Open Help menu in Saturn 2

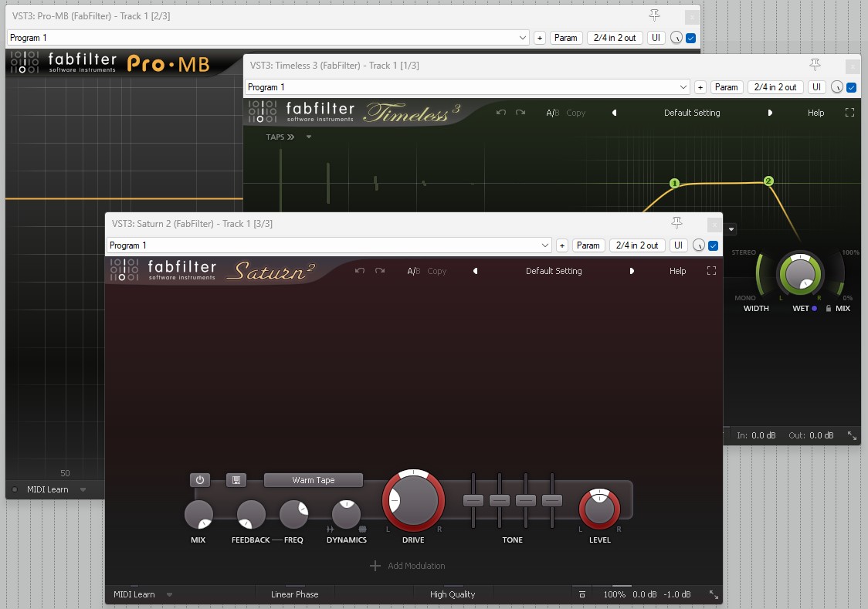coord(677,271)
